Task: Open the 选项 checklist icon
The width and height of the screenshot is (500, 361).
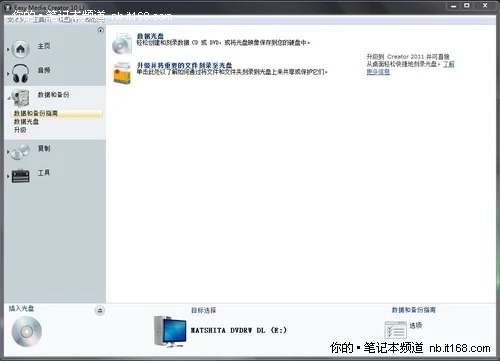Action: (395, 330)
